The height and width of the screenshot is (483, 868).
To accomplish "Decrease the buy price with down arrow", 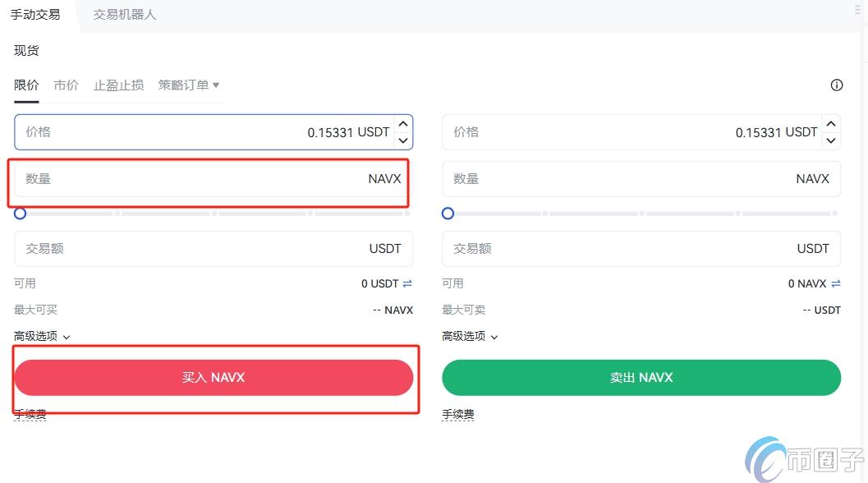I will tap(402, 140).
